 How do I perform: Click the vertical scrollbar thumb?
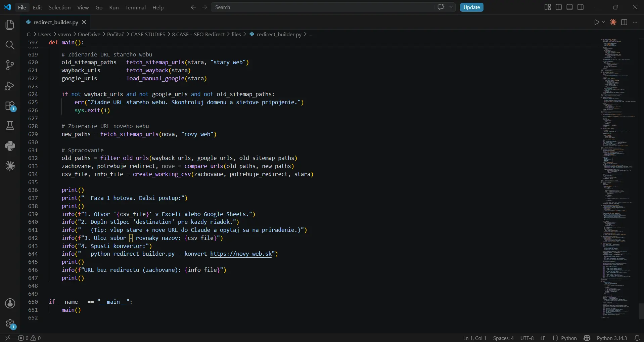tap(641, 311)
